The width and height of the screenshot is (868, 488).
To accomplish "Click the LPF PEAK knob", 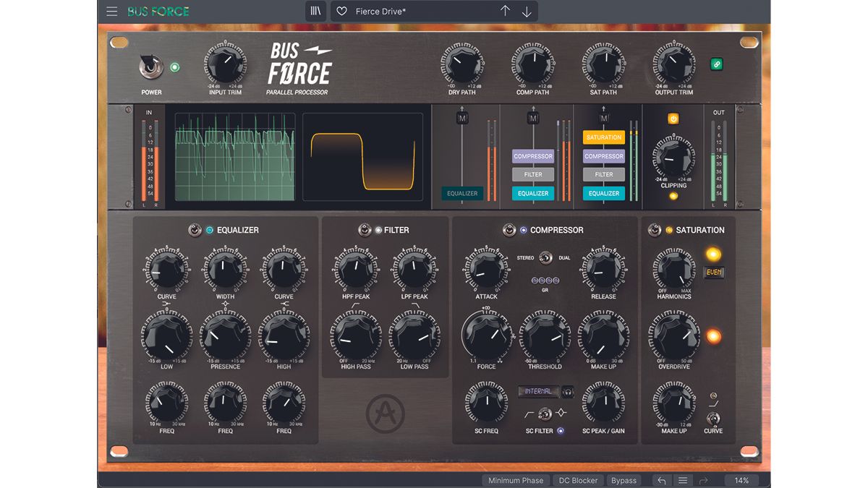I will coord(414,269).
